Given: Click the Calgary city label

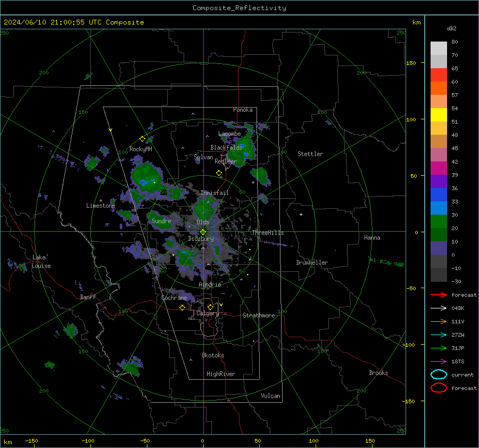Looking at the screenshot, I should pos(208,313).
